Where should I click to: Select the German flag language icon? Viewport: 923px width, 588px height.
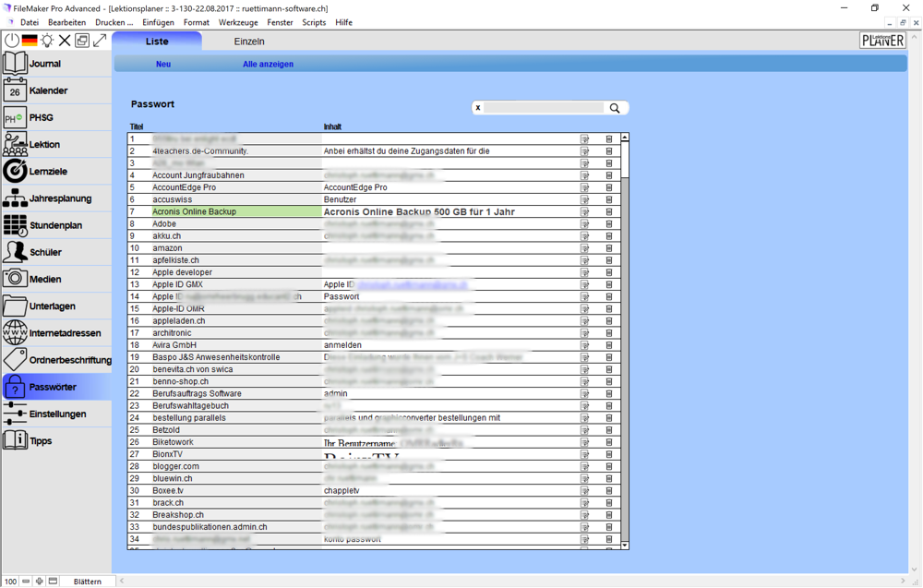(30, 41)
